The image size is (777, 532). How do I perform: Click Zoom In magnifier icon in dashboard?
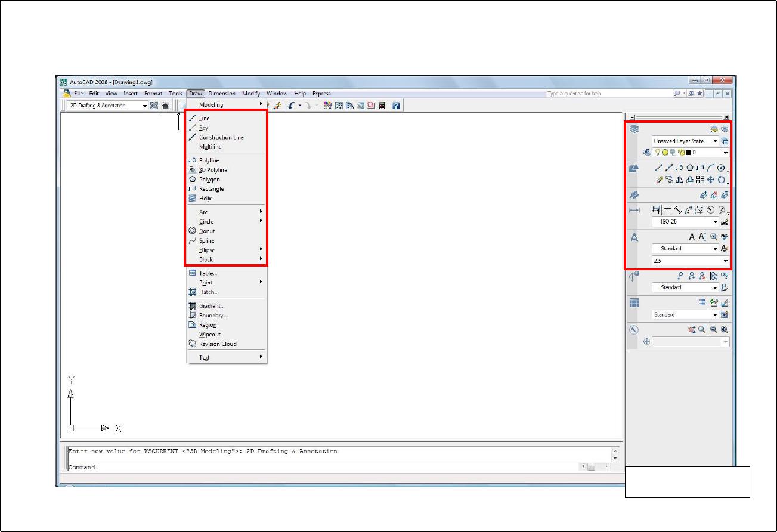(x=725, y=329)
